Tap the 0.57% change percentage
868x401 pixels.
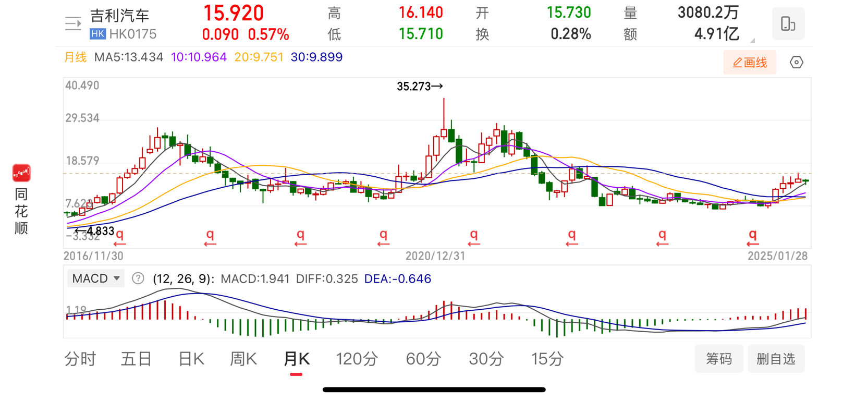tap(268, 34)
